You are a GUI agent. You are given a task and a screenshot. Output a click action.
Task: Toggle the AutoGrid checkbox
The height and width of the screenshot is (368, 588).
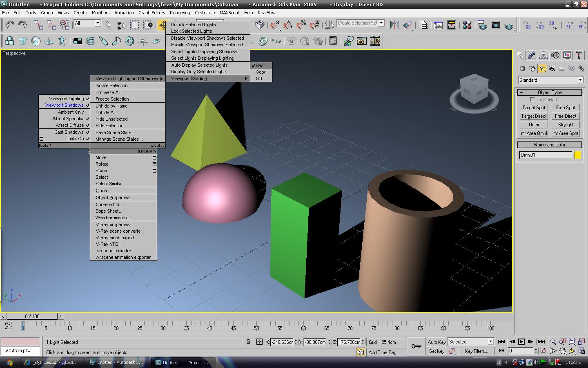pyautogui.click(x=532, y=100)
